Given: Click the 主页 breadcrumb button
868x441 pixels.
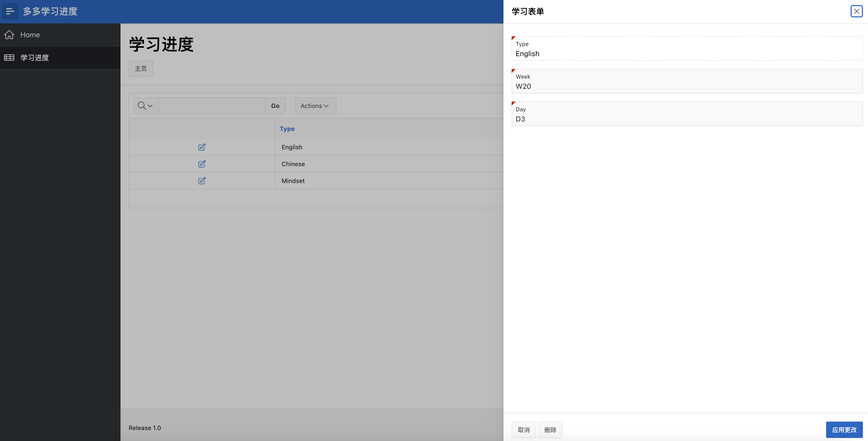Looking at the screenshot, I should click(x=141, y=69).
